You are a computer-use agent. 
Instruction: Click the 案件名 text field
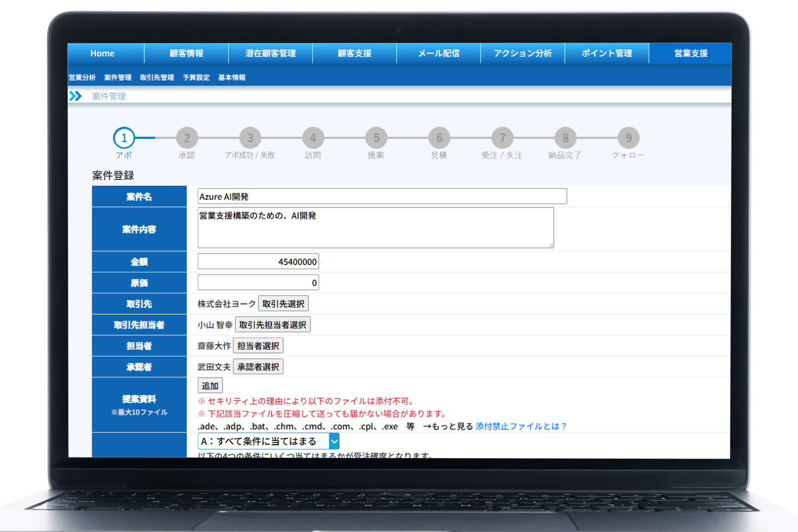click(382, 196)
